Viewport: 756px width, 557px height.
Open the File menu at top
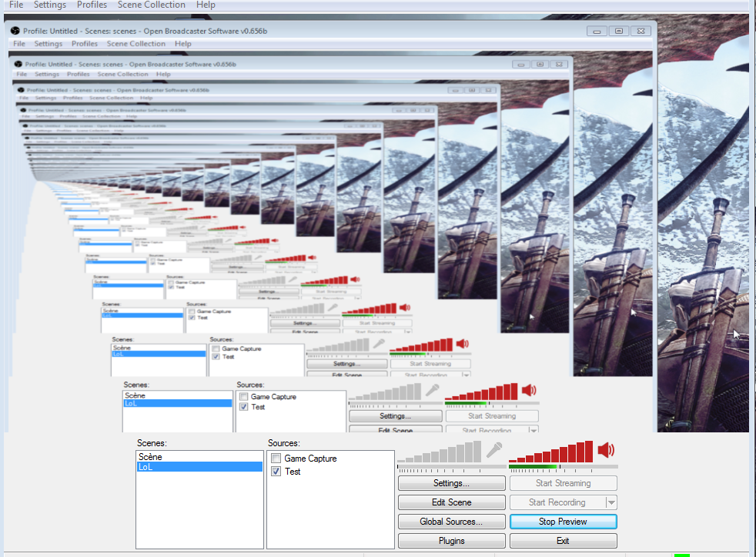[16, 5]
